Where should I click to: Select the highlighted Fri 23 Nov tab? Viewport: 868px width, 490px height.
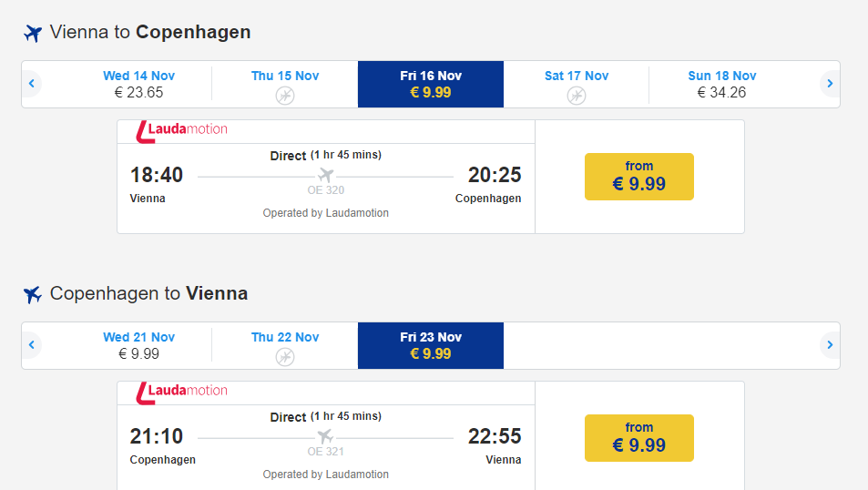pos(430,345)
